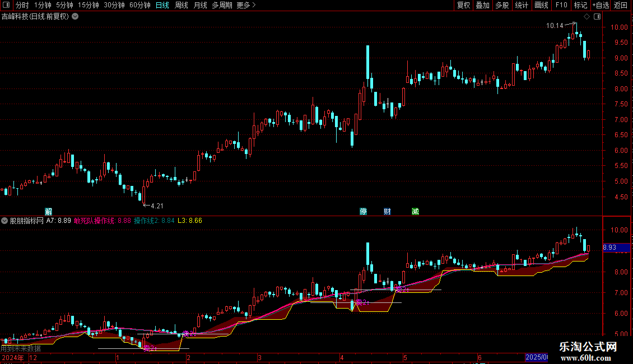Expand the 更多 periods menu

246,5
